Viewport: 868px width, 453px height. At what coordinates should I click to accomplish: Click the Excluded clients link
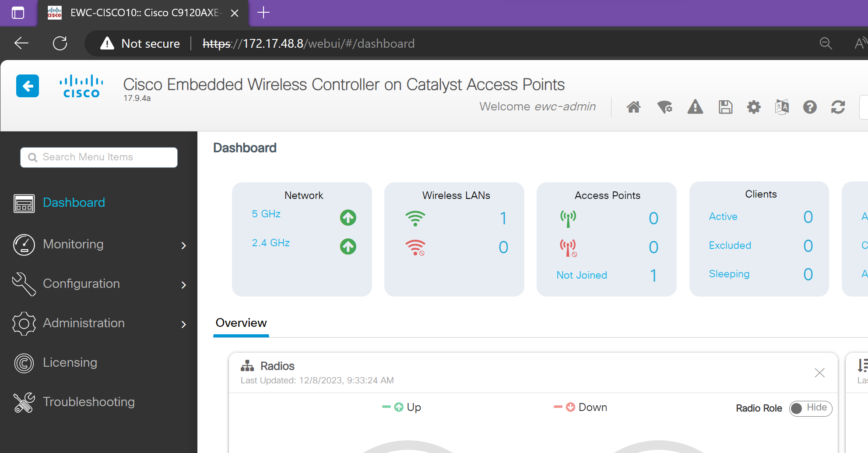[730, 245]
